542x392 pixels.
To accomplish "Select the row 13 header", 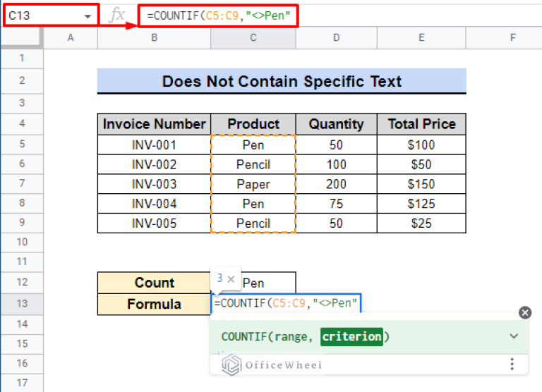I will [x=21, y=304].
